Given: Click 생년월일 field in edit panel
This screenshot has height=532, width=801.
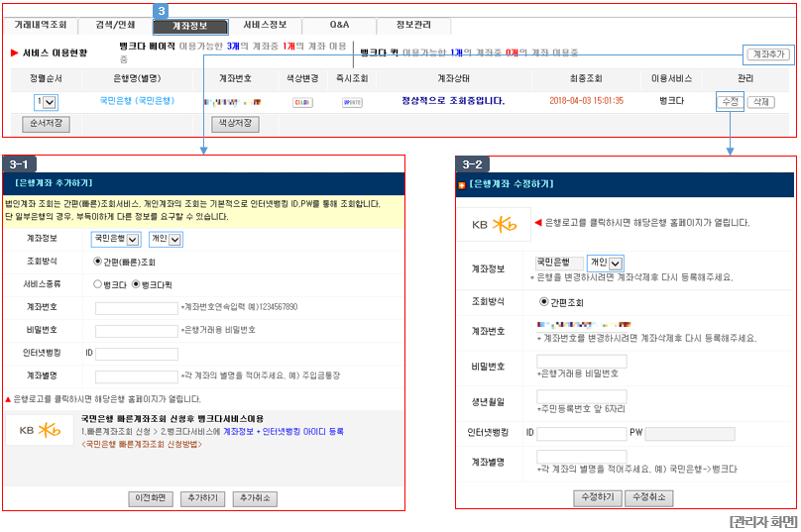Looking at the screenshot, I should [582, 396].
